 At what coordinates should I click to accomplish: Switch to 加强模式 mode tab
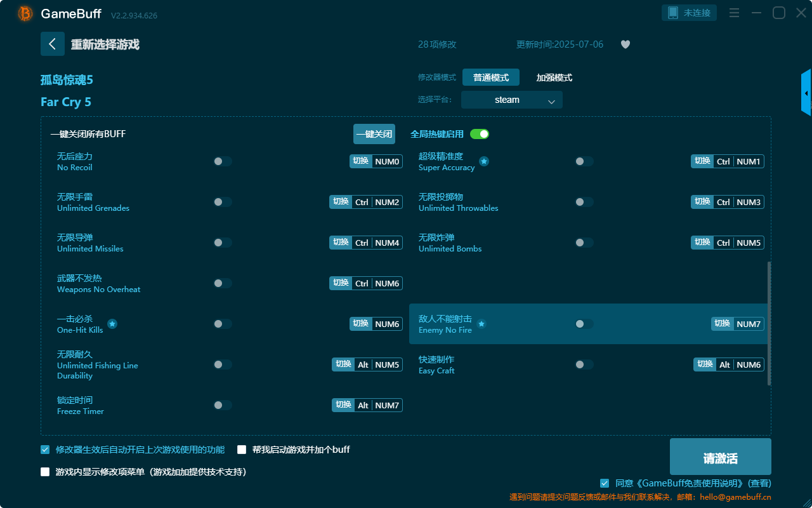(554, 77)
